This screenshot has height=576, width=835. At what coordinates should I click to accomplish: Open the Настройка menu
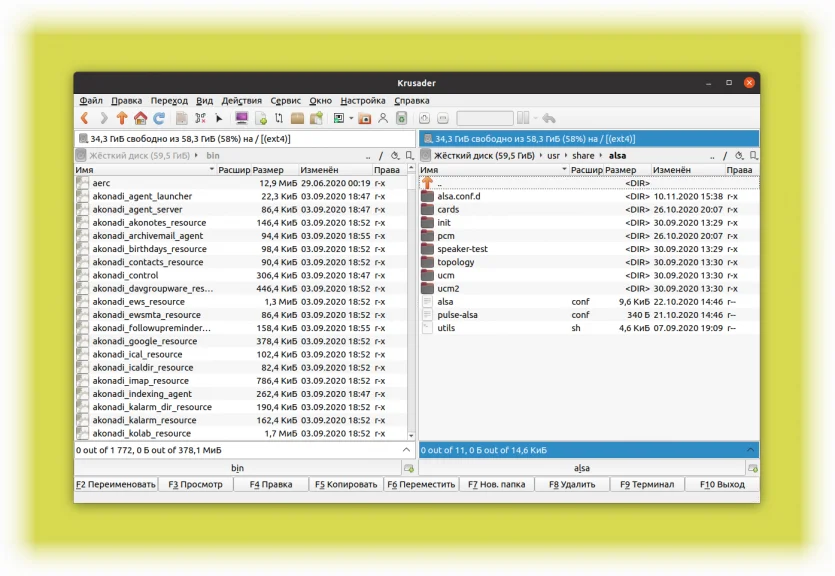pyautogui.click(x=362, y=101)
